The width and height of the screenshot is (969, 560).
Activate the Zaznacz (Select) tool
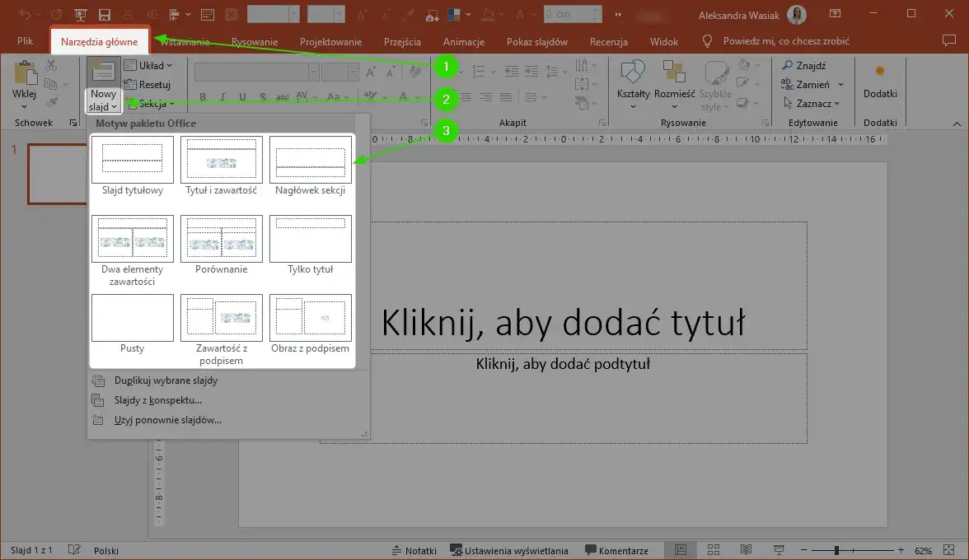pyautogui.click(x=812, y=103)
